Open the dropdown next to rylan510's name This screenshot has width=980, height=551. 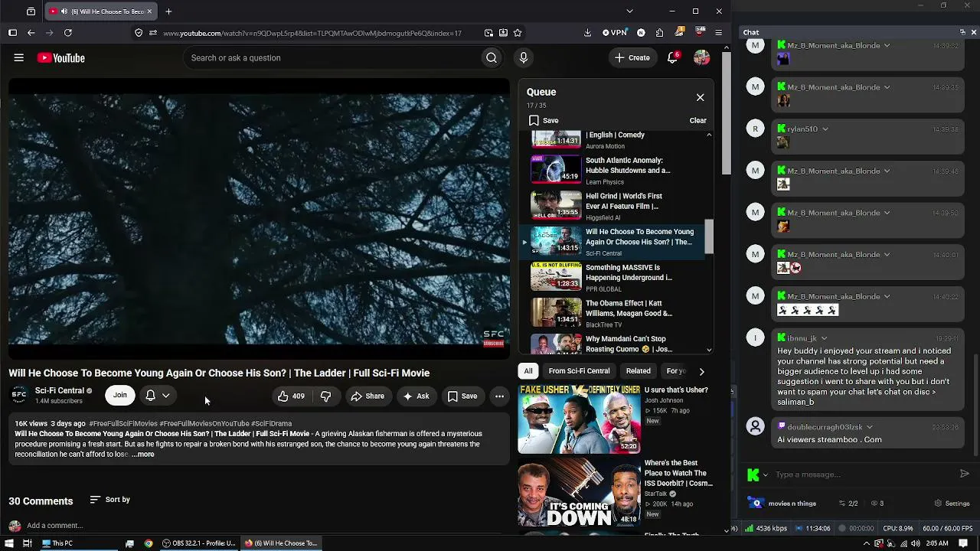pyautogui.click(x=825, y=129)
